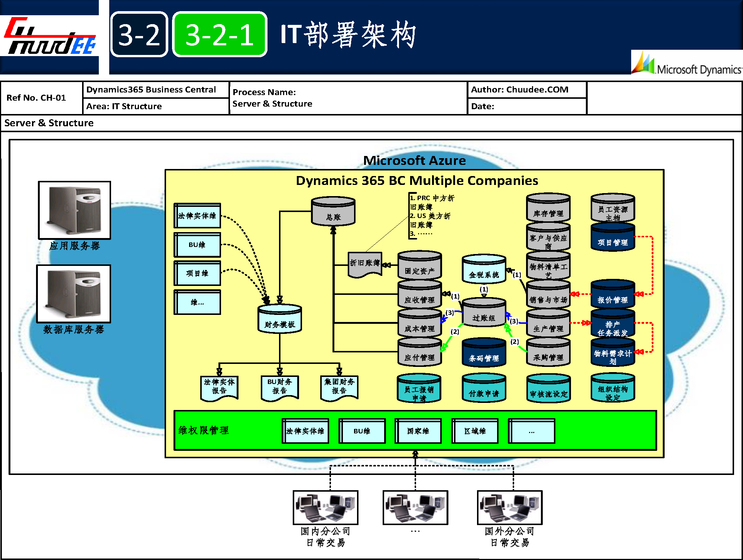Click the 法律实体维 box at top left
The height and width of the screenshot is (560, 743).
coord(197,216)
